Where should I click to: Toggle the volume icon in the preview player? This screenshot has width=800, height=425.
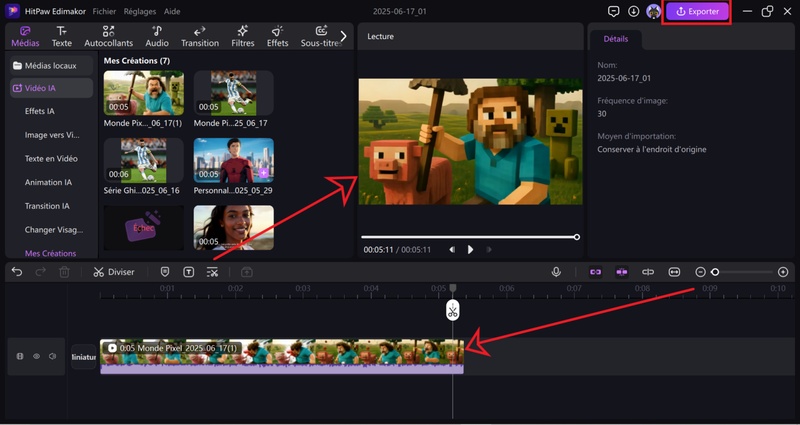[x=452, y=249]
